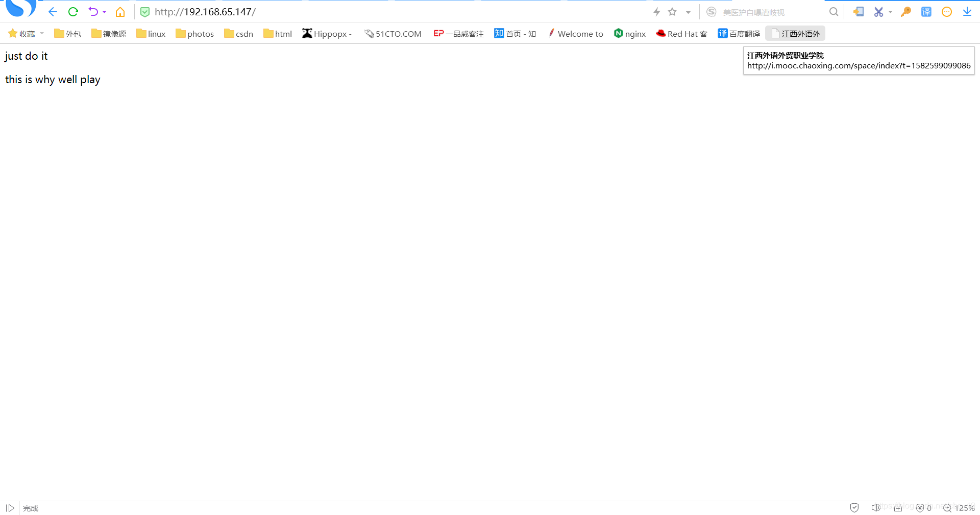Open the EP 一品威客 bookmark
The width and height of the screenshot is (980, 515).
(458, 34)
